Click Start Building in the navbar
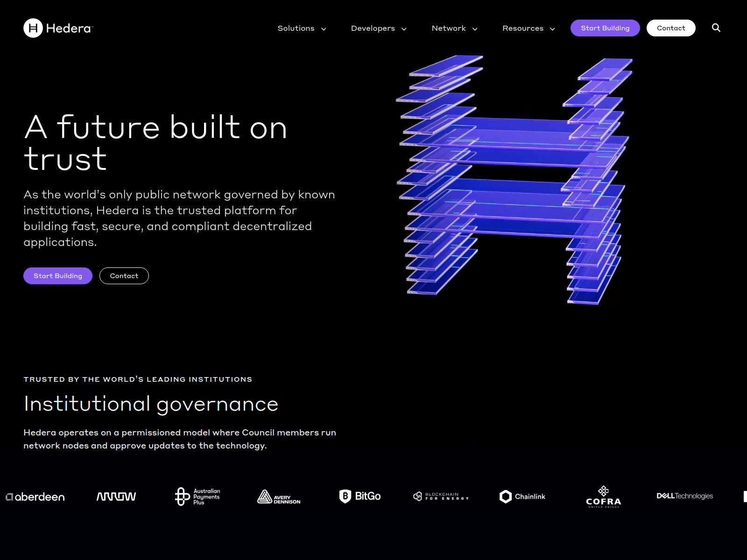This screenshot has width=747, height=560. point(605,28)
